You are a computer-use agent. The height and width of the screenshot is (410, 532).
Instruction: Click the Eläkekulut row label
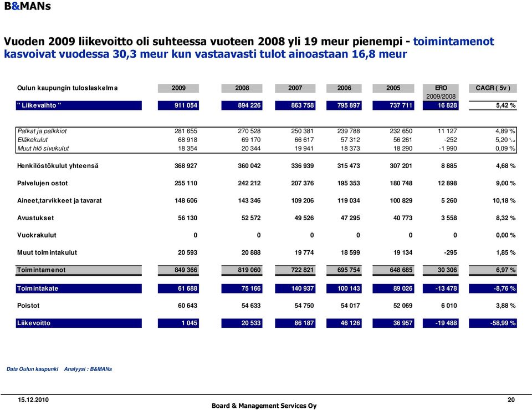tap(33, 140)
